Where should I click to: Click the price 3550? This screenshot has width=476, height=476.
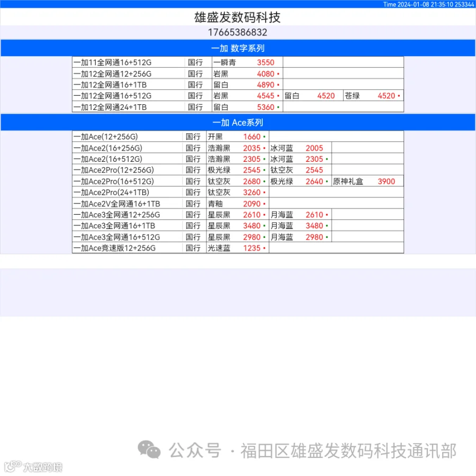coord(266,62)
